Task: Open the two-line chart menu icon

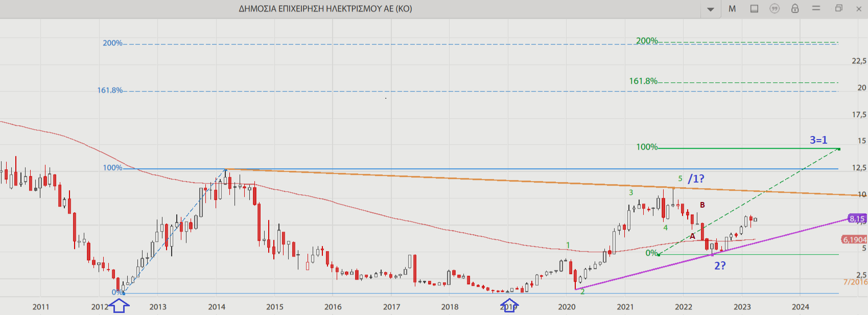Action: point(816,8)
